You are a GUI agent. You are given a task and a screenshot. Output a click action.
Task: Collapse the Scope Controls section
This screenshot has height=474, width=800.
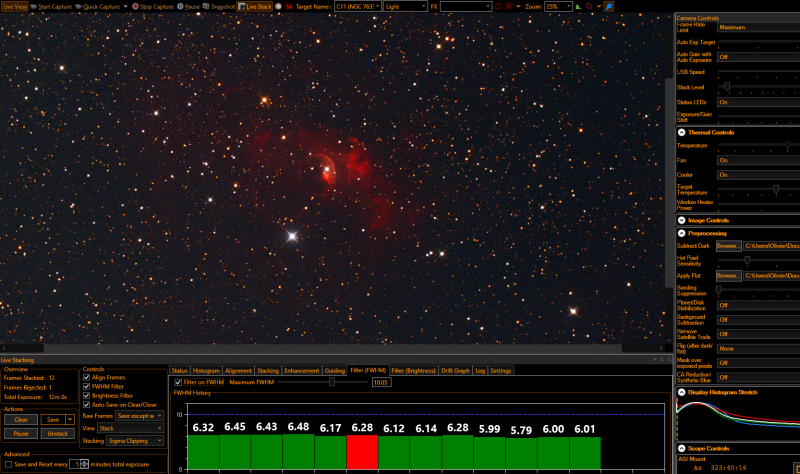682,448
